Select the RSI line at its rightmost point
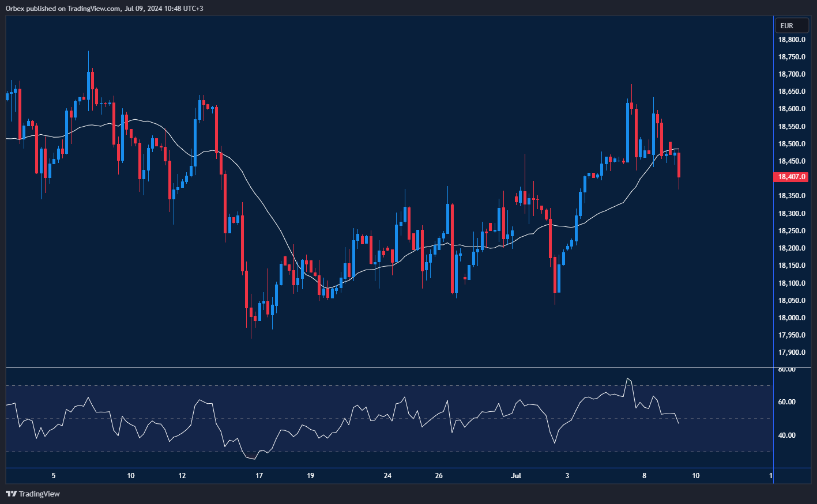 679,423
